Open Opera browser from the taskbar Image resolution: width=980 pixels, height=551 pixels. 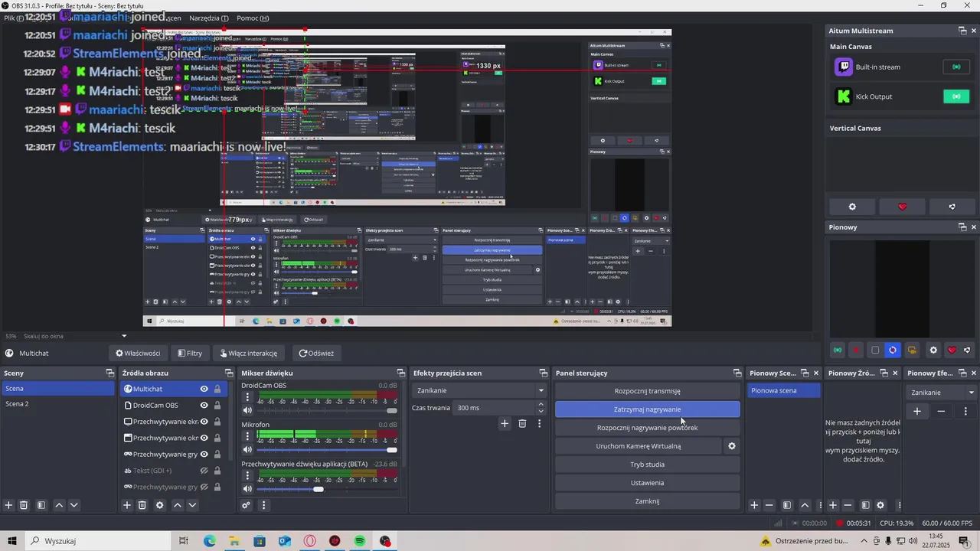[x=310, y=541]
